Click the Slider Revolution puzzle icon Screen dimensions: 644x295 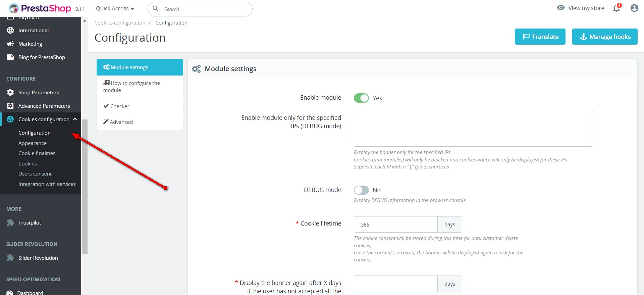(10, 258)
